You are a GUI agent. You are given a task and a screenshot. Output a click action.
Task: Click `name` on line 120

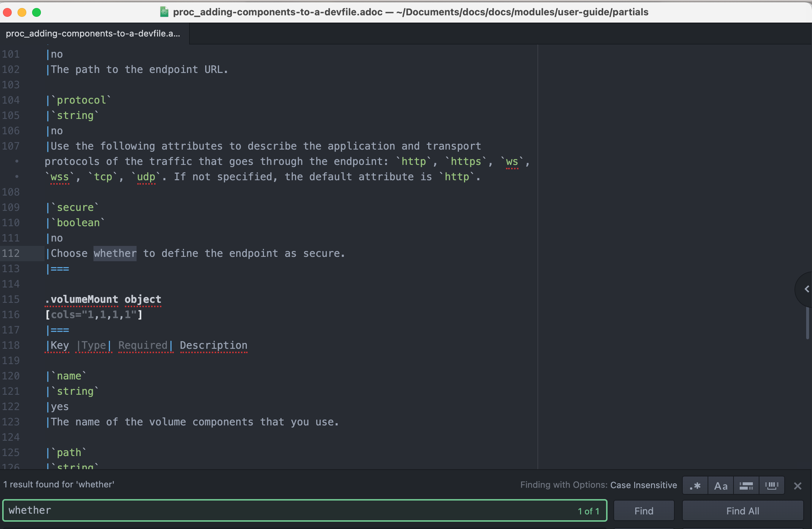69,376
